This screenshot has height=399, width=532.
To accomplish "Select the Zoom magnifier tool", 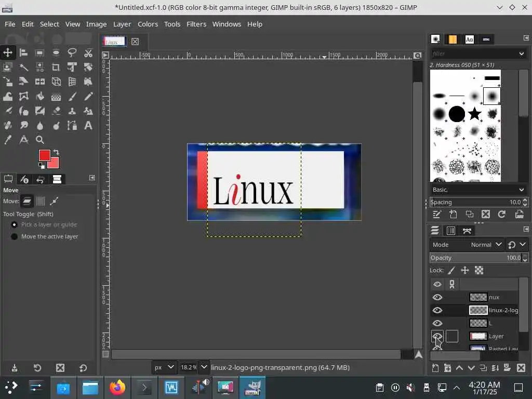I will pyautogui.click(x=39, y=140).
